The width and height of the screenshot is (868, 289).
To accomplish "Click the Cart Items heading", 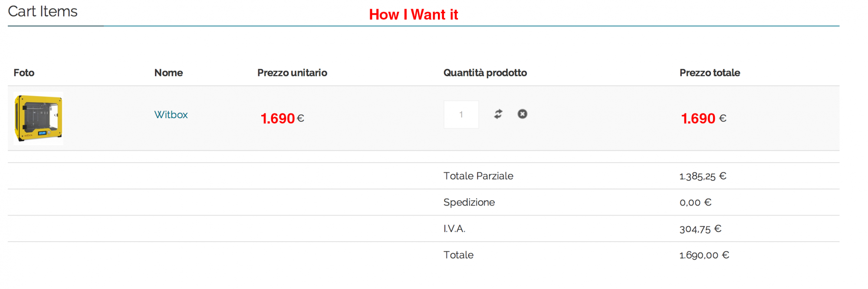I will (x=43, y=11).
